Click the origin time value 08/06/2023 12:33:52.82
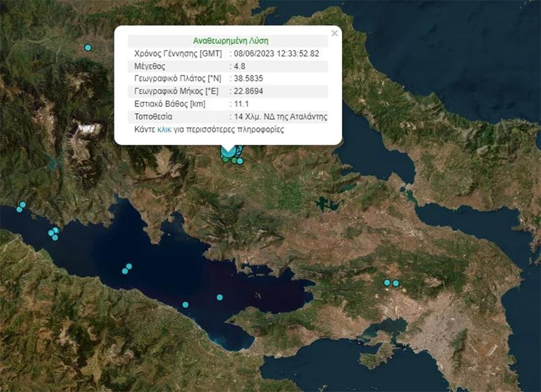Image resolution: width=541 pixels, height=392 pixels. click(280, 53)
